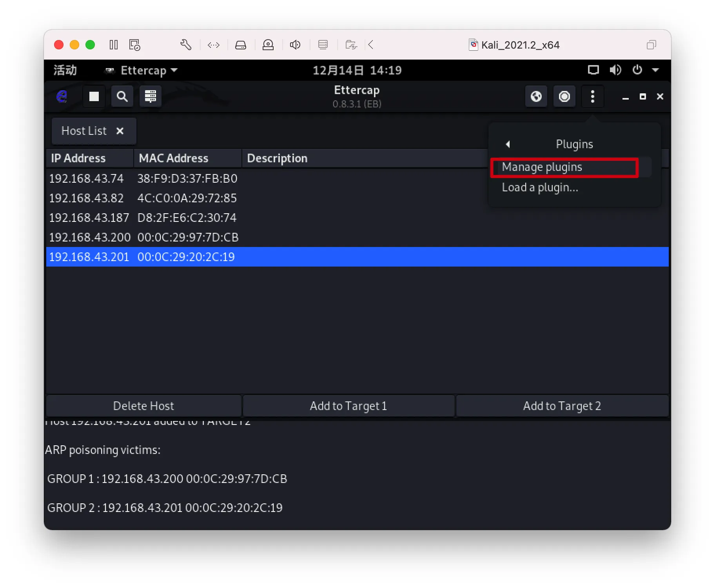Stop sniffing with the square stop icon
This screenshot has height=588, width=715.
tap(94, 96)
